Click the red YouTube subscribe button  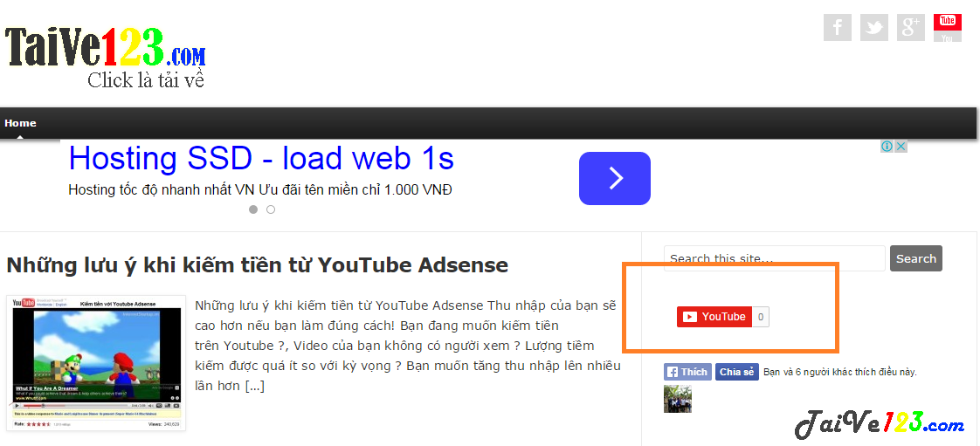pyautogui.click(x=714, y=317)
